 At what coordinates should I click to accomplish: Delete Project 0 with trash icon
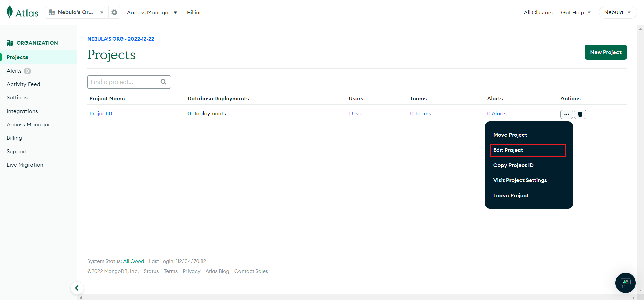click(580, 114)
